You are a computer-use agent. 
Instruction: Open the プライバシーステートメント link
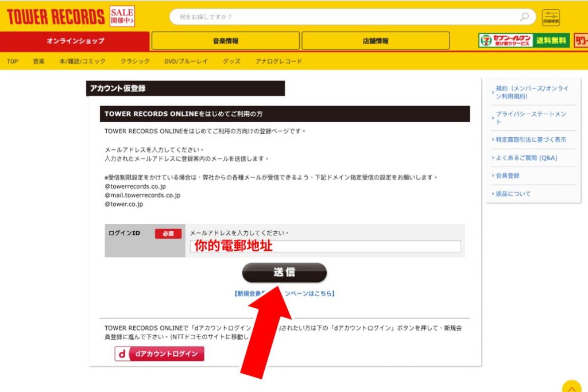tap(531, 118)
